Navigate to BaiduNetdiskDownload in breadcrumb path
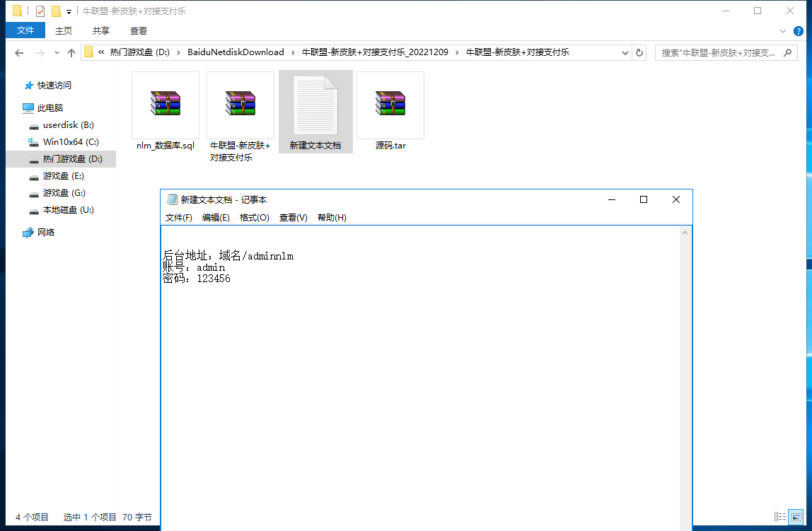This screenshot has height=531, width=812. 236,52
